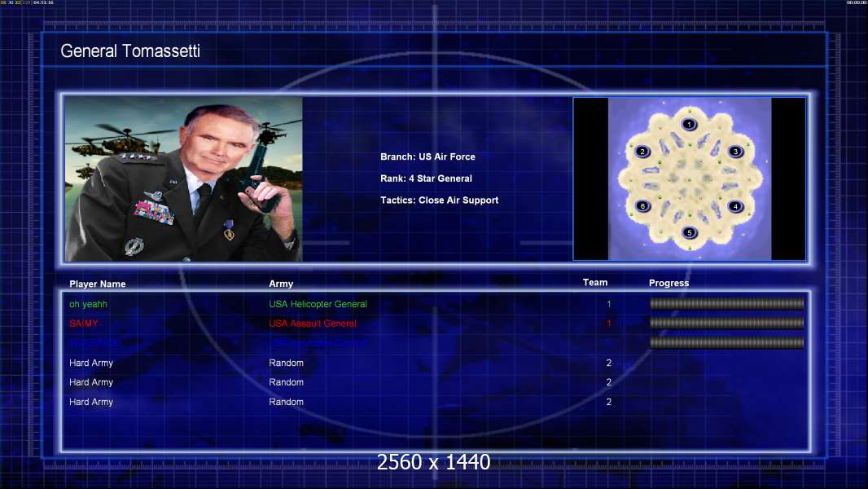Click 'USA Helicopter General' army entry

(x=318, y=304)
